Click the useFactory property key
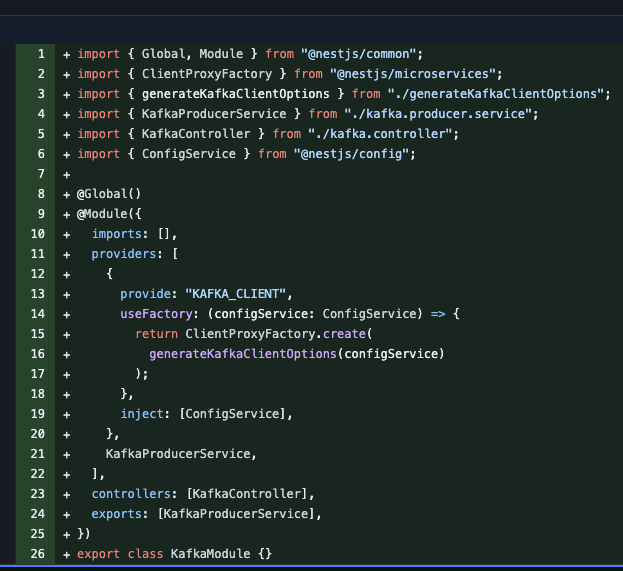This screenshot has width=623, height=571. click(x=157, y=314)
